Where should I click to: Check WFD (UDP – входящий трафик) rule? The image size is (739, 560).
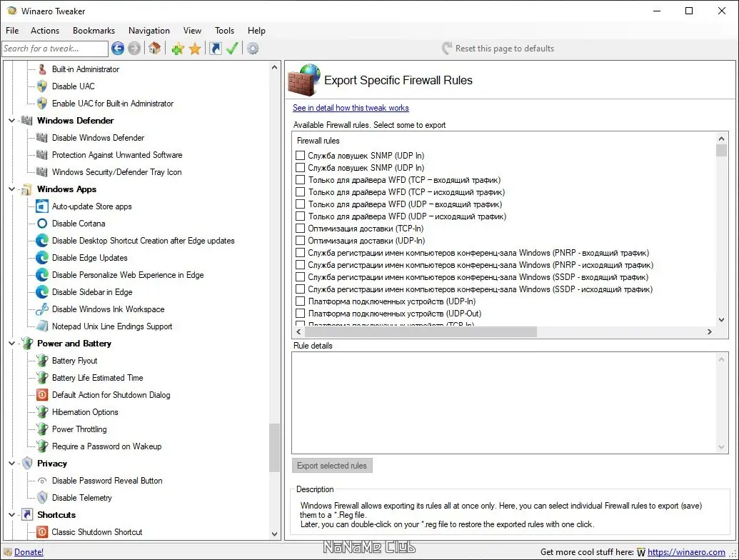pos(300,204)
